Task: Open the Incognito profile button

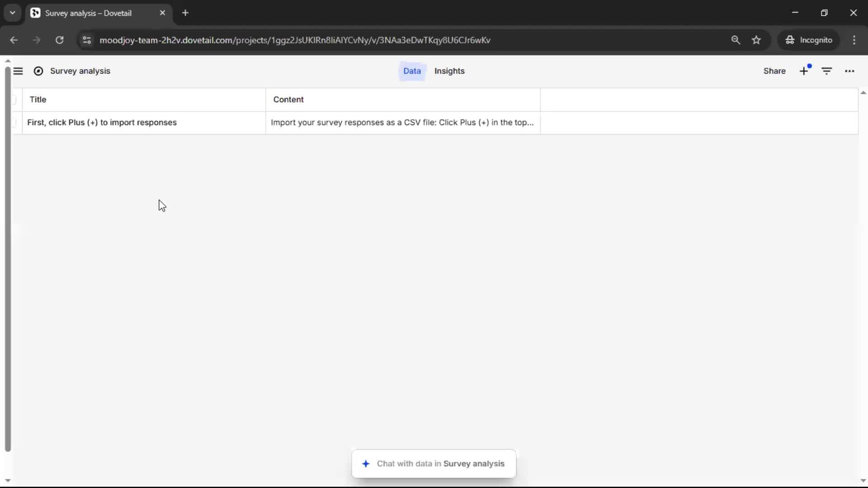Action: [x=809, y=40]
